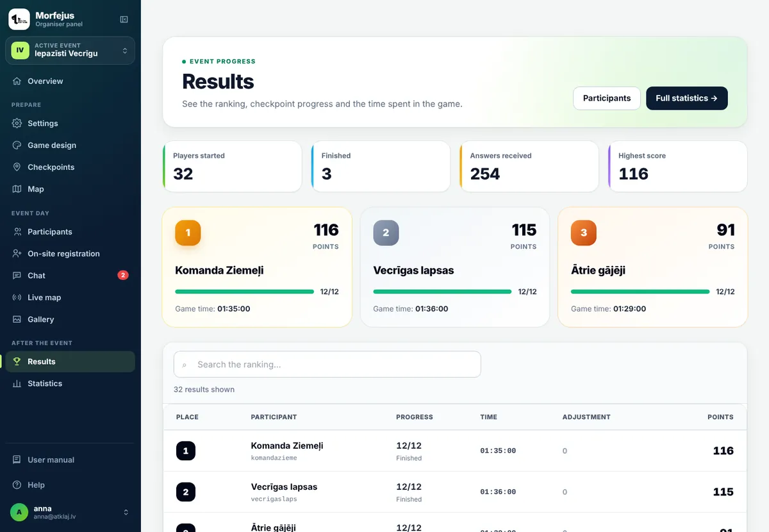This screenshot has height=532, width=769.
Task: Open the Chat section
Action: point(70,276)
